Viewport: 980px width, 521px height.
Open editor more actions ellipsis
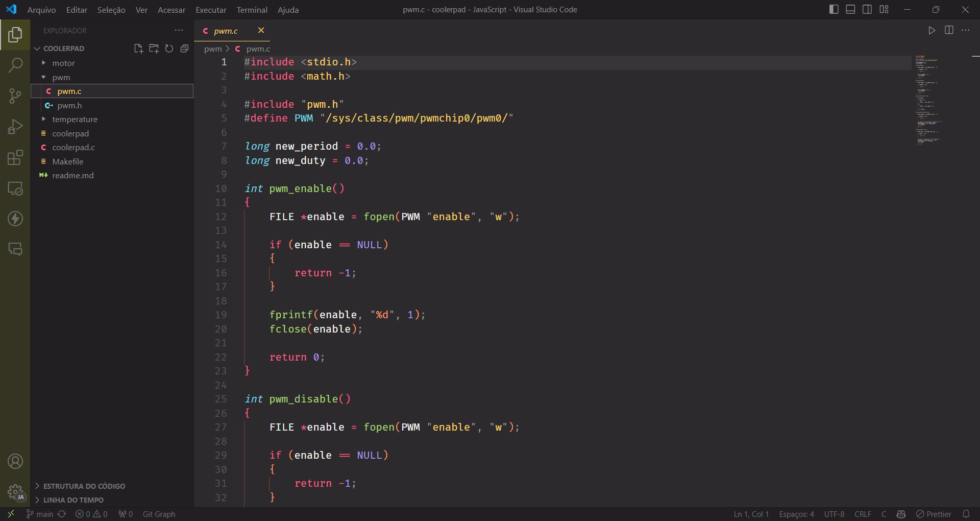(x=965, y=31)
